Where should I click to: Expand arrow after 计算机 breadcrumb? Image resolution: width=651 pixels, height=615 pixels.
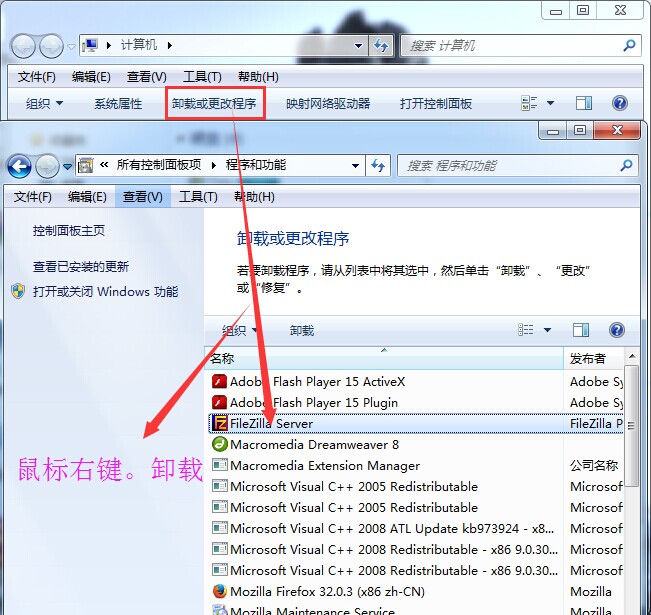[x=169, y=45]
